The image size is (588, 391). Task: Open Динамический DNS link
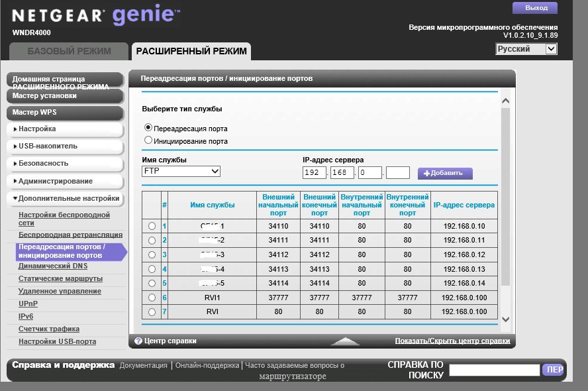53,266
